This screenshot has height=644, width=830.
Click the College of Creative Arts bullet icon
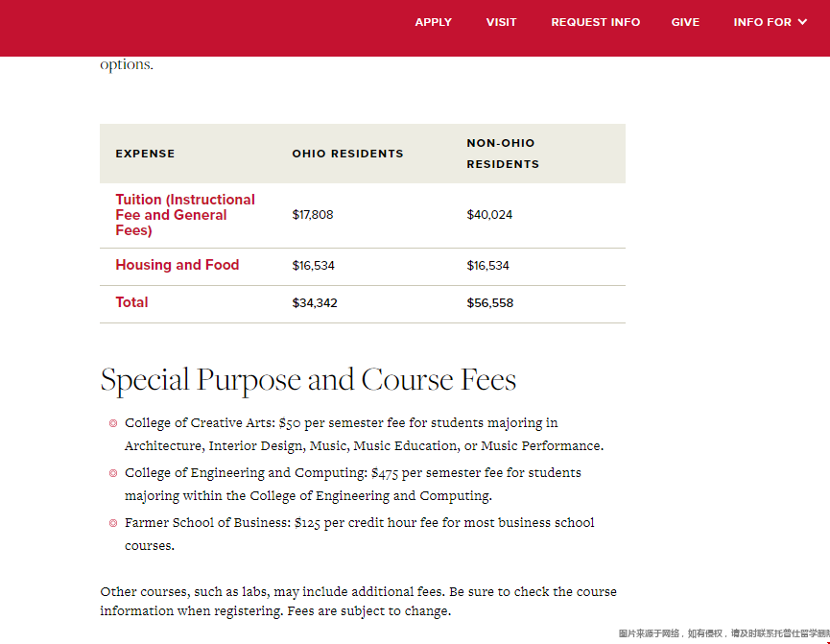(113, 423)
